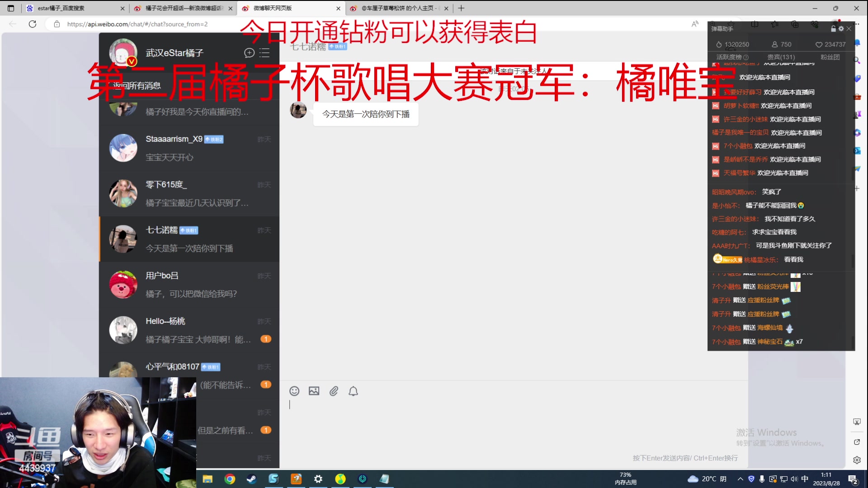Screen dimensions: 868x488
Task: Open the 活跃度榜 help question icon
Action: click(x=746, y=57)
